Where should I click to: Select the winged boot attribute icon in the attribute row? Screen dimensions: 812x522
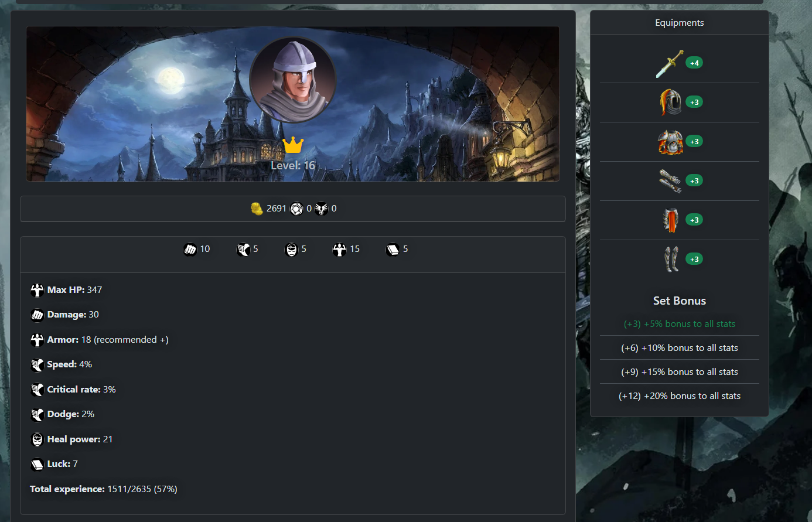243,250
